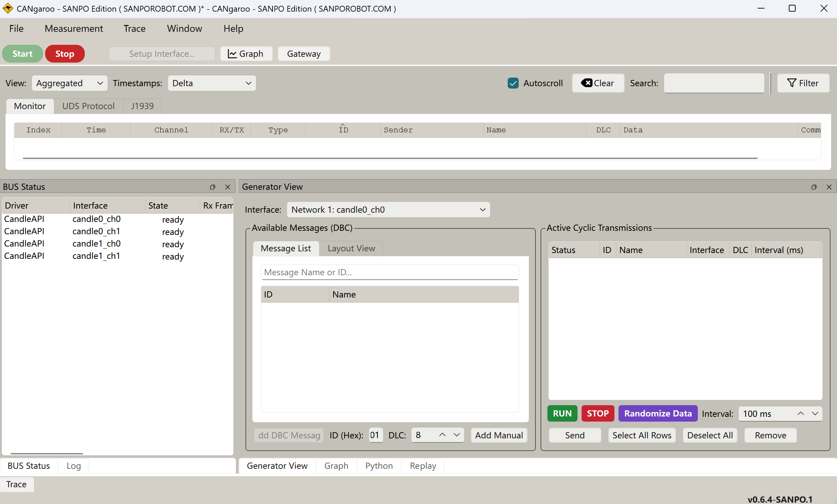This screenshot has height=504, width=837.
Task: Click the green RUN button
Action: [562, 414]
